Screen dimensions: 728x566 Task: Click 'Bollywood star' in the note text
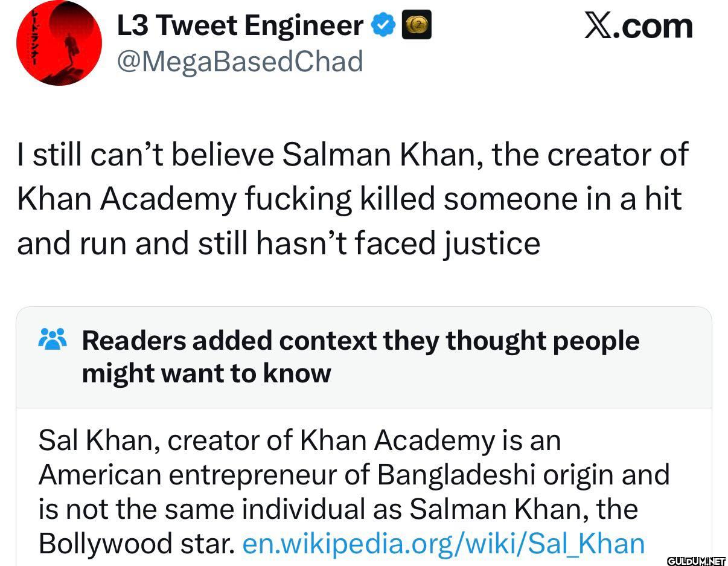[136, 543]
